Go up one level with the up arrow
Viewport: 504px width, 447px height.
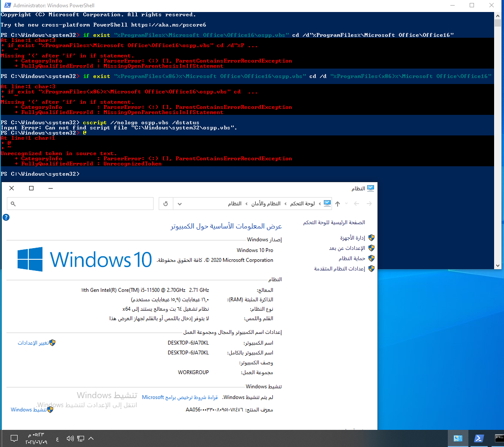pyautogui.click(x=338, y=204)
